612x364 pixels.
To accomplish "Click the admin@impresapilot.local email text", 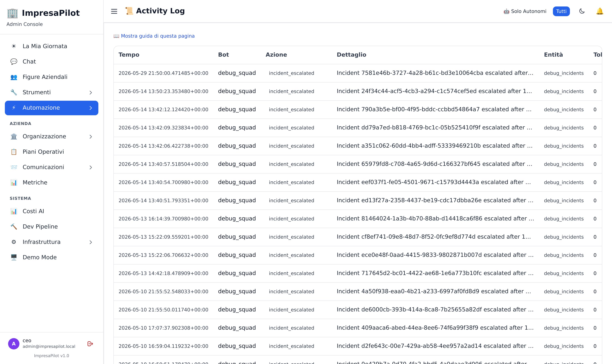I will point(49,346).
